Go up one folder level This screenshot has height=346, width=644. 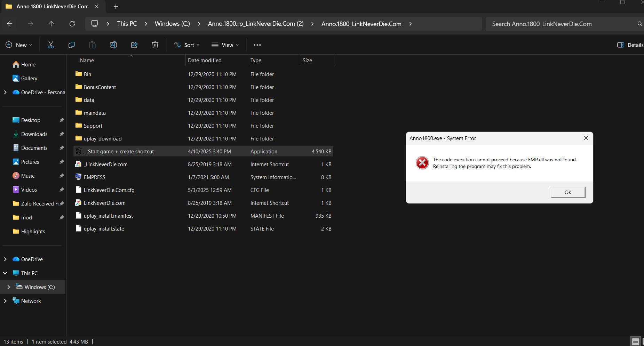click(51, 24)
